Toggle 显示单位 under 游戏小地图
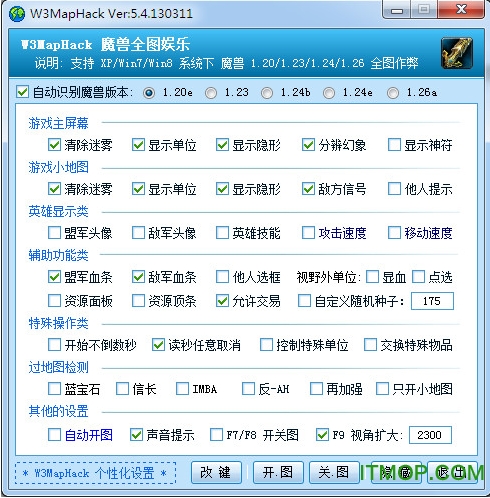490x498 pixels. click(138, 189)
